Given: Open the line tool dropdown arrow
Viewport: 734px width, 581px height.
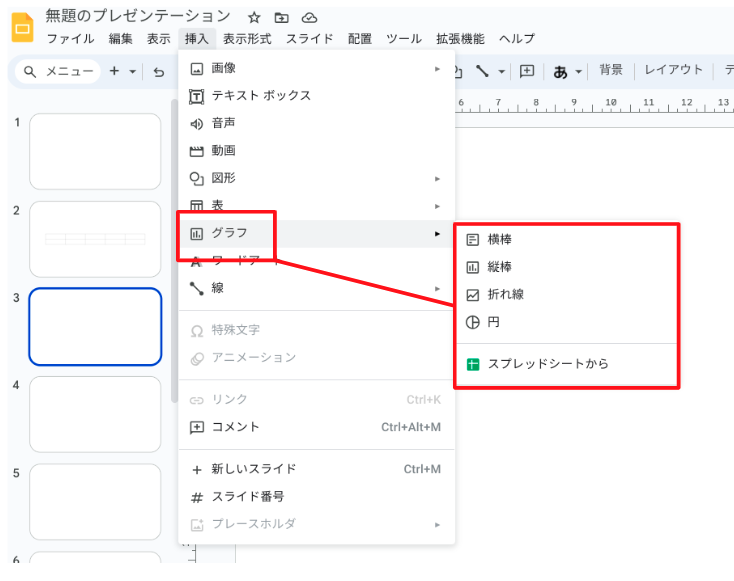Looking at the screenshot, I should pos(501,72).
